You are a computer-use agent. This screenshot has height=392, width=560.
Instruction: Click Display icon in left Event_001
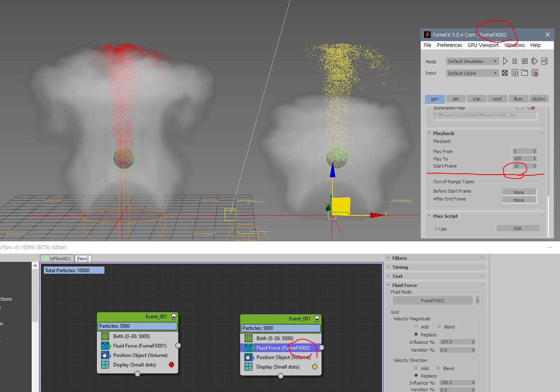(x=105, y=365)
